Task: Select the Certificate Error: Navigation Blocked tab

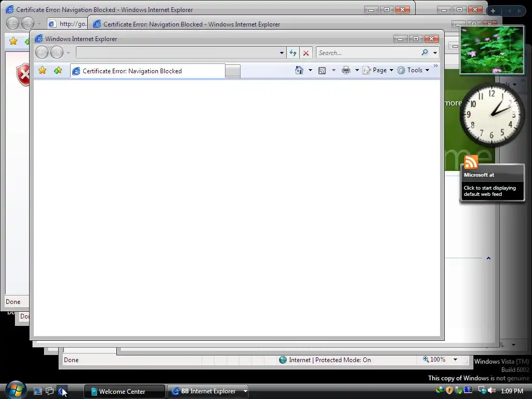Action: pyautogui.click(x=148, y=71)
